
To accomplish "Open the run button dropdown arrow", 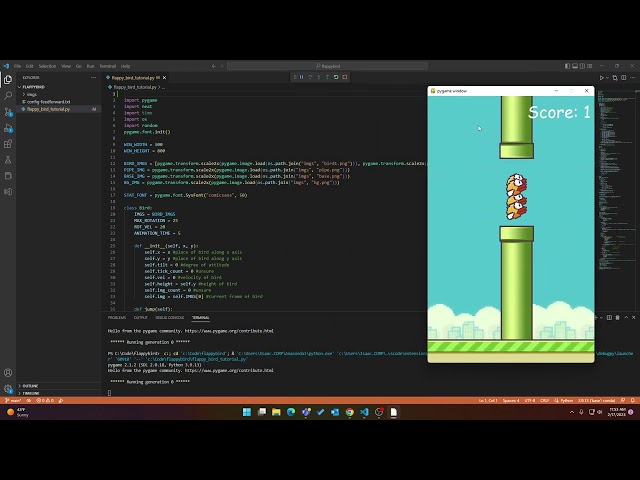I will point(607,78).
